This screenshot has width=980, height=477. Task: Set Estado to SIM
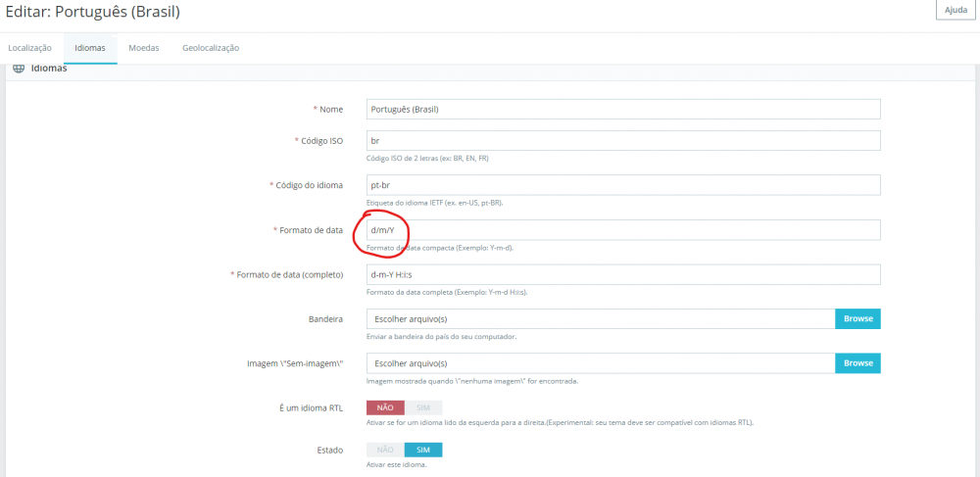(423, 450)
